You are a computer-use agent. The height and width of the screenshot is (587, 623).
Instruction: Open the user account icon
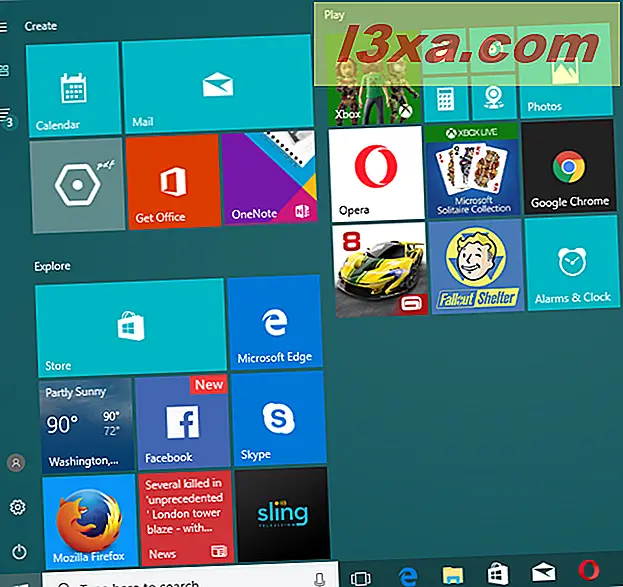[x=16, y=463]
